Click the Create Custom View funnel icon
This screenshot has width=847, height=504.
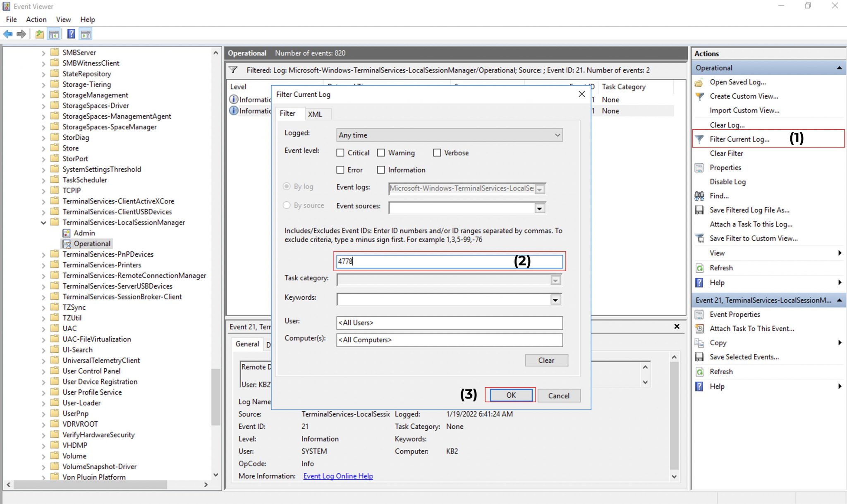[x=699, y=96]
